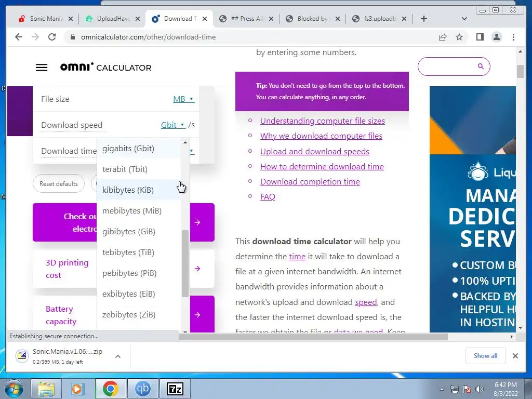Screen dimensions: 532x399
Task: Open the Why we download computer files link
Action: tap(321, 136)
